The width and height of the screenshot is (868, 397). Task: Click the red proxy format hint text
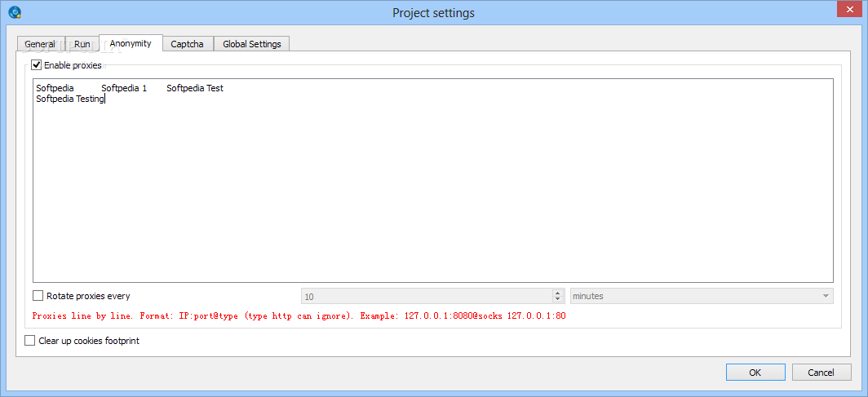pos(299,316)
